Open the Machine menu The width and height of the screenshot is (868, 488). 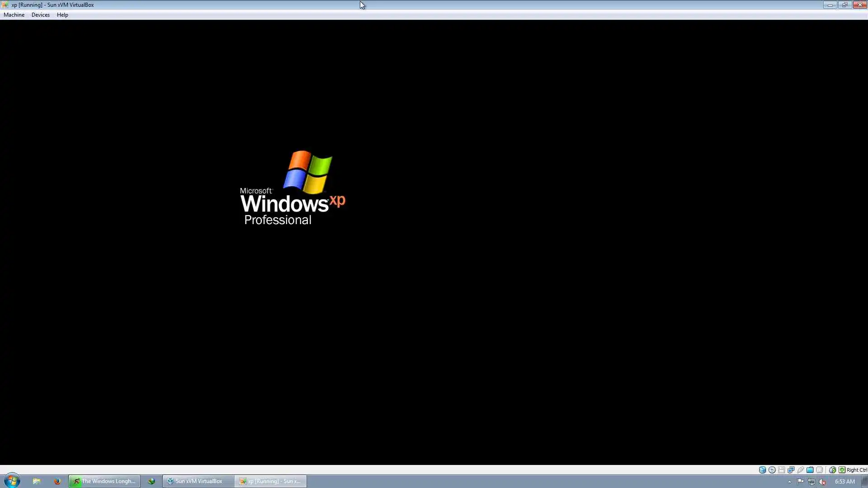tap(14, 15)
